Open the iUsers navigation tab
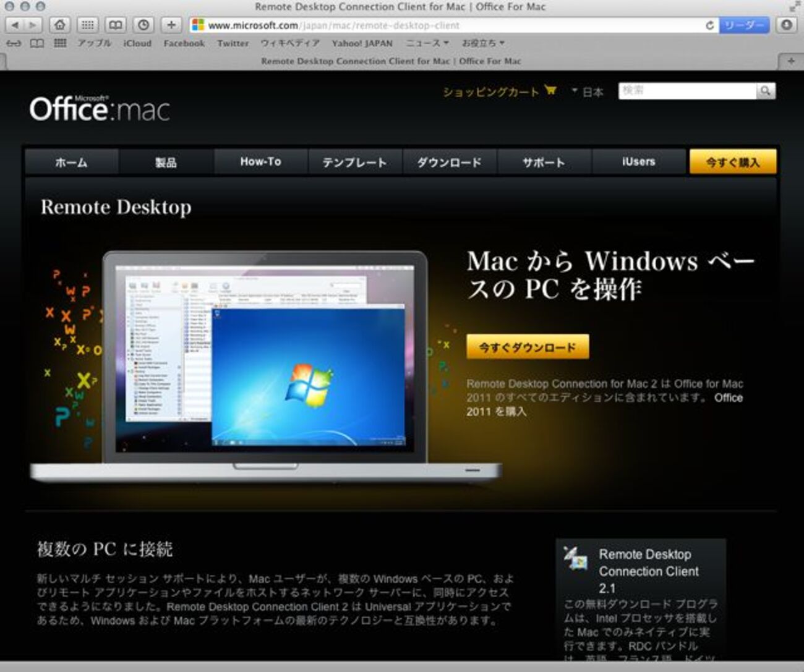Screen dimensions: 804x672 tap(638, 162)
